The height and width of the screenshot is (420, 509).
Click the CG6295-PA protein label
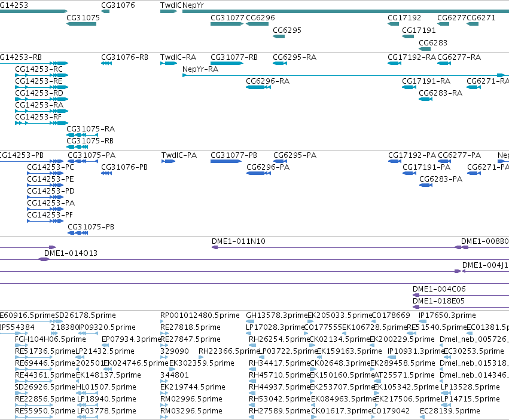295,155
